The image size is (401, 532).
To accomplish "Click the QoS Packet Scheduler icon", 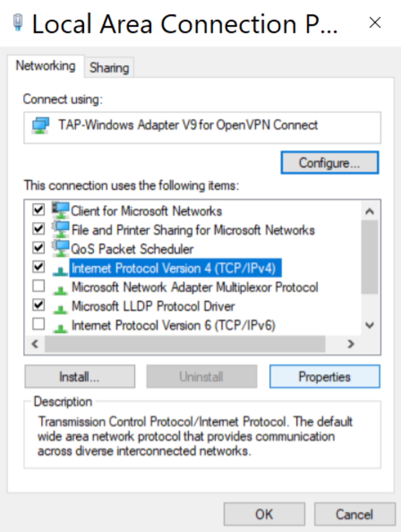I will pos(61,248).
